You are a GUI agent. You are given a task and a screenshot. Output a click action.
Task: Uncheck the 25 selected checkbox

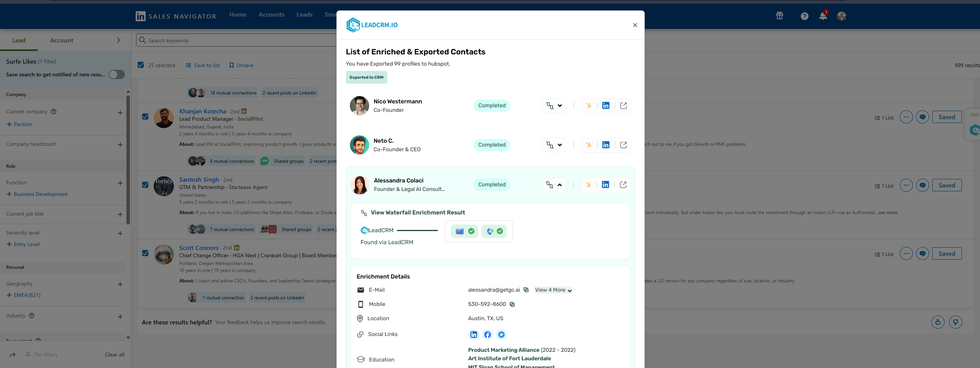coord(141,65)
